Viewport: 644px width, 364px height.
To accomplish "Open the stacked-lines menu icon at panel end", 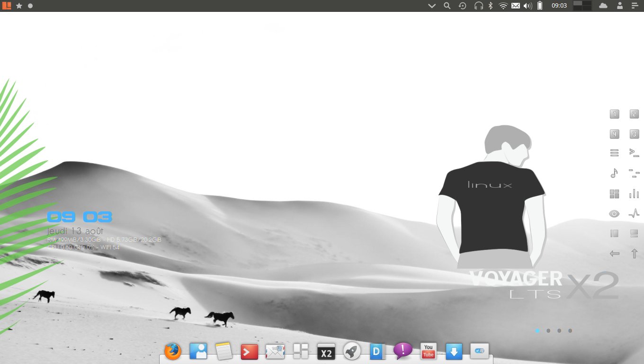I will (635, 6).
